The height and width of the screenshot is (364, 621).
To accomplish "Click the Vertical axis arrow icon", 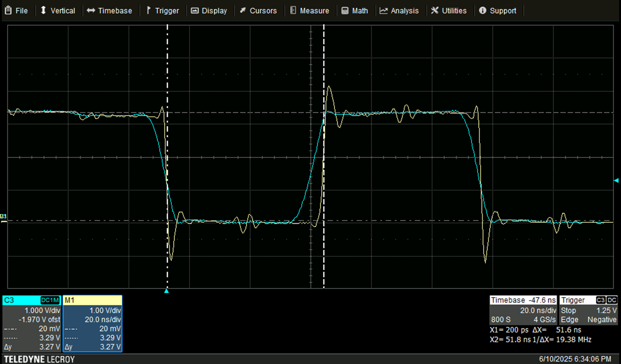I will click(x=43, y=10).
